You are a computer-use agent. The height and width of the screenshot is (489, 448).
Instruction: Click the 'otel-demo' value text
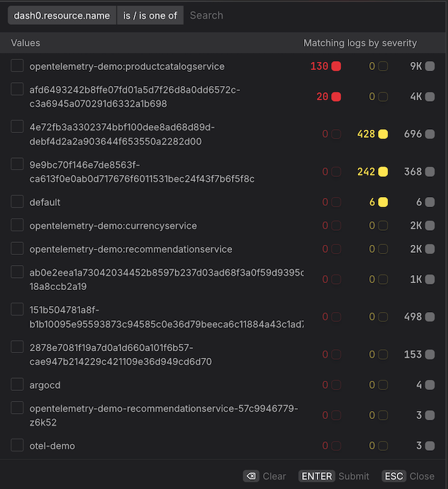(52, 446)
